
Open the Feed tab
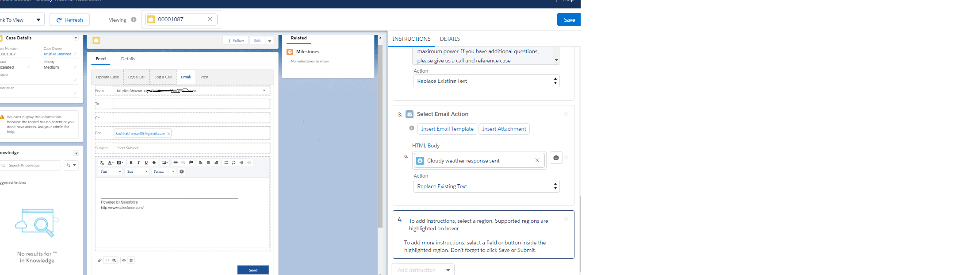coord(101,59)
